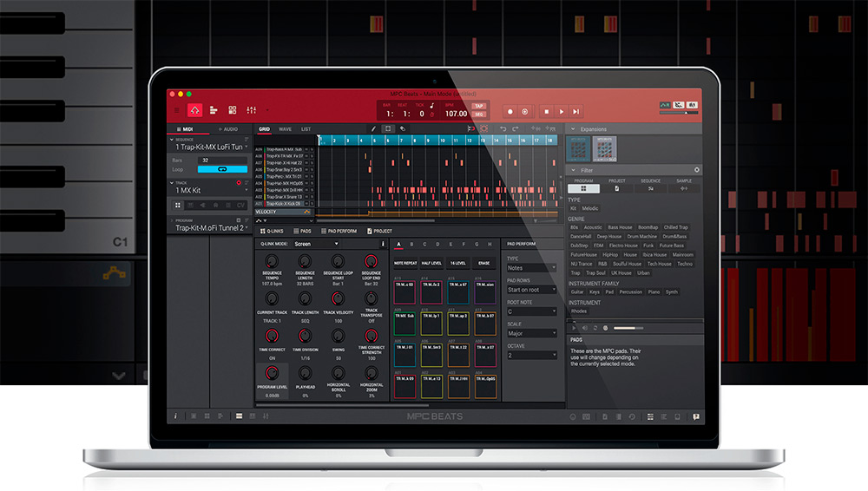868x491 pixels.
Task: Select the pencil draw tool
Action: (x=373, y=129)
